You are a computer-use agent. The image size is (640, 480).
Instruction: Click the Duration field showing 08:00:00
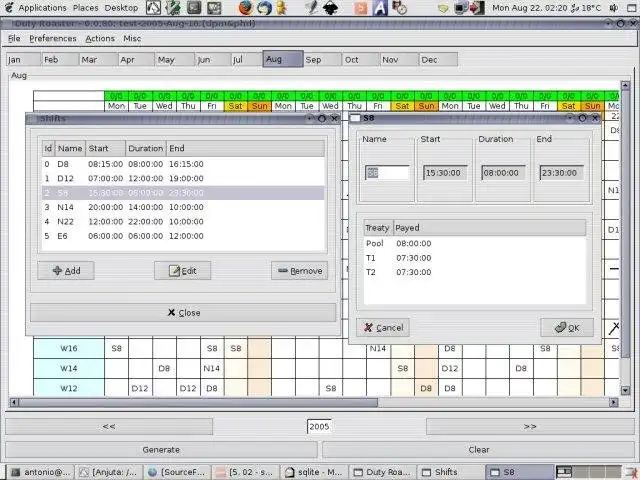(503, 173)
